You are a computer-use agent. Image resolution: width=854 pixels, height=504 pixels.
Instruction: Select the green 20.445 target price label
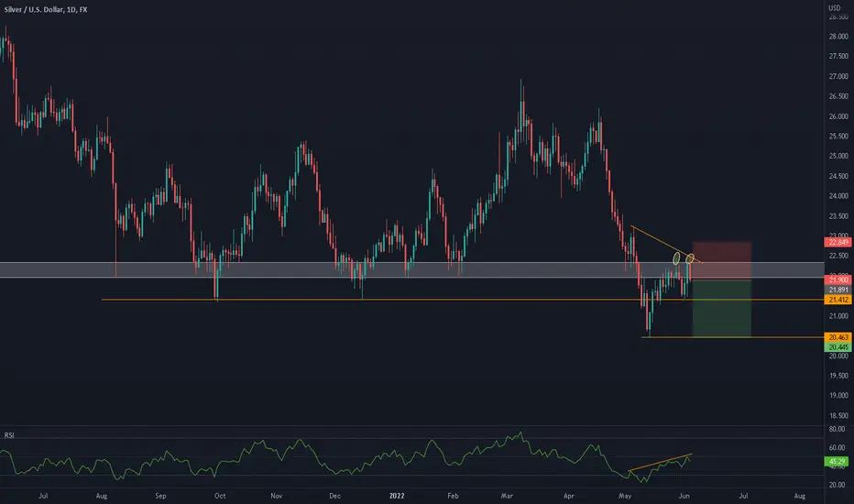838,347
